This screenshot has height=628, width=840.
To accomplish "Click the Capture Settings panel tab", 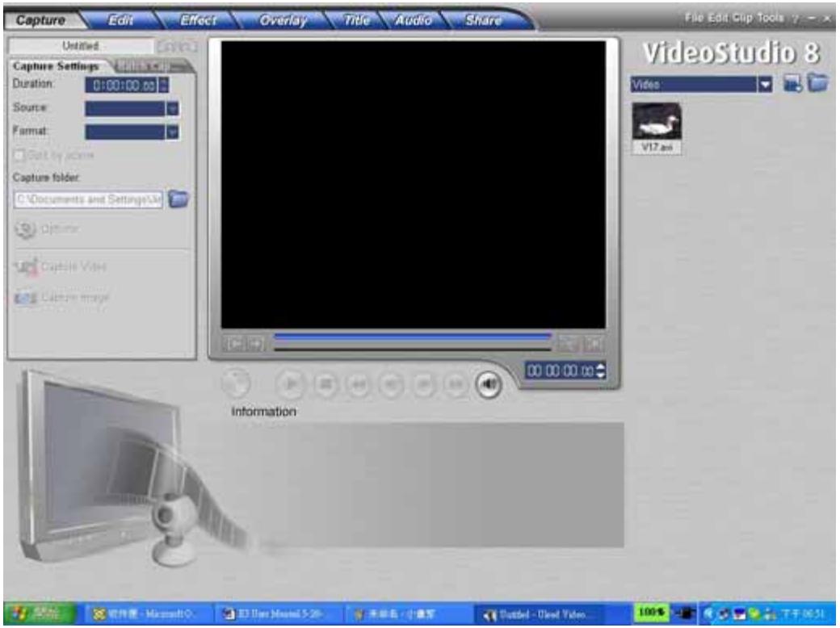I will tap(57, 66).
